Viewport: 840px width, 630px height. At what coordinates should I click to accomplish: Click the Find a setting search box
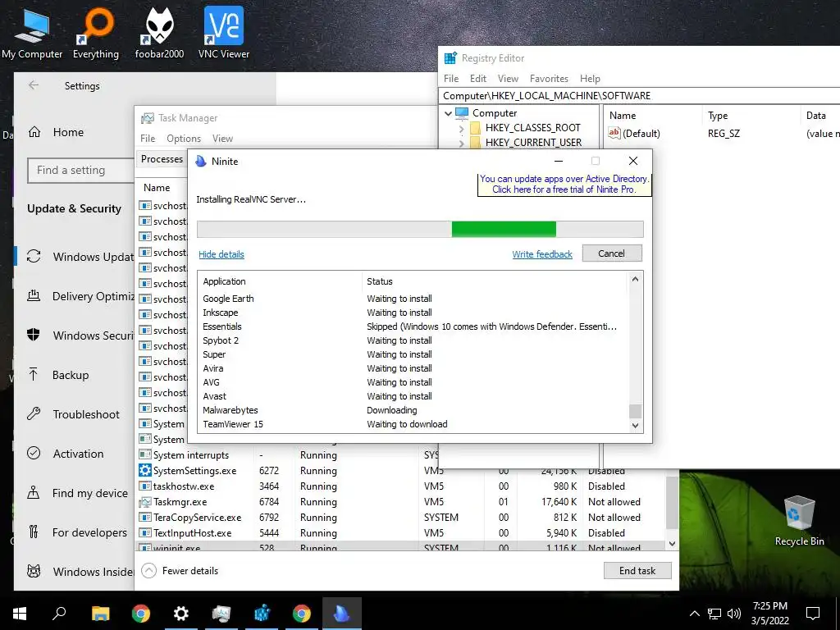coord(80,171)
